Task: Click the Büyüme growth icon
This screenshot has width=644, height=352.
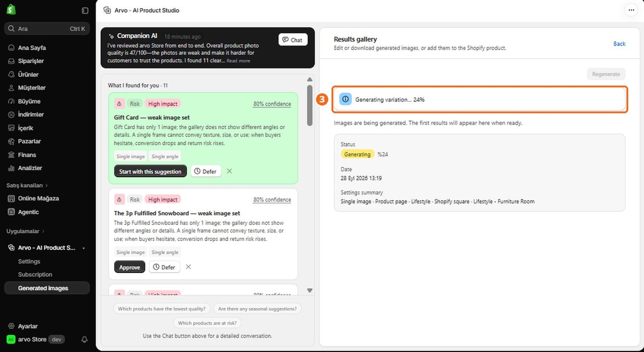Action: (x=11, y=101)
